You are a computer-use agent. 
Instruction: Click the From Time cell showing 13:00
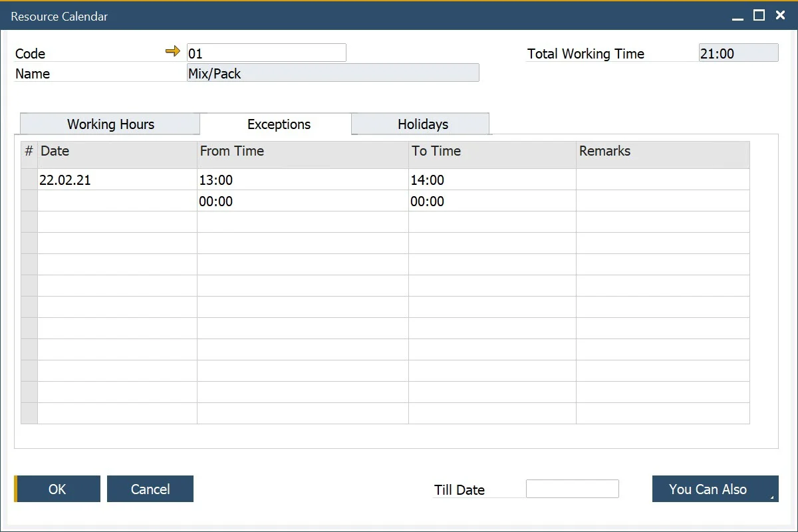click(303, 180)
